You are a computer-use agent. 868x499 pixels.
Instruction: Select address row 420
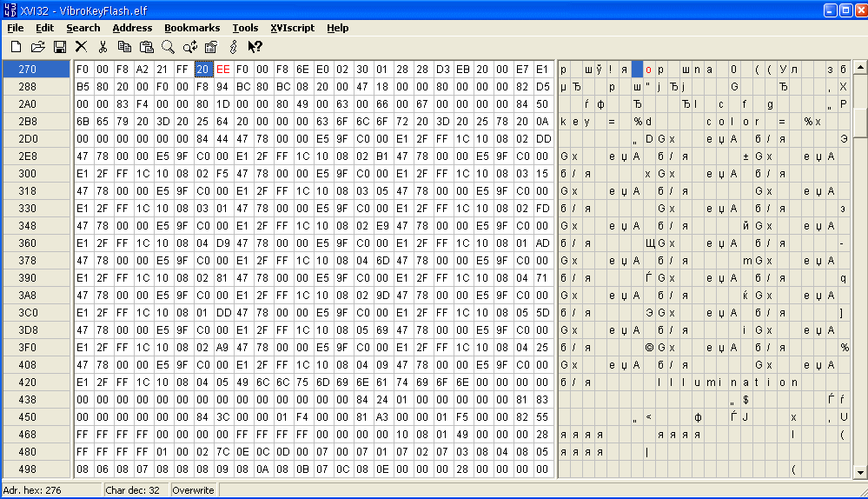coord(36,383)
